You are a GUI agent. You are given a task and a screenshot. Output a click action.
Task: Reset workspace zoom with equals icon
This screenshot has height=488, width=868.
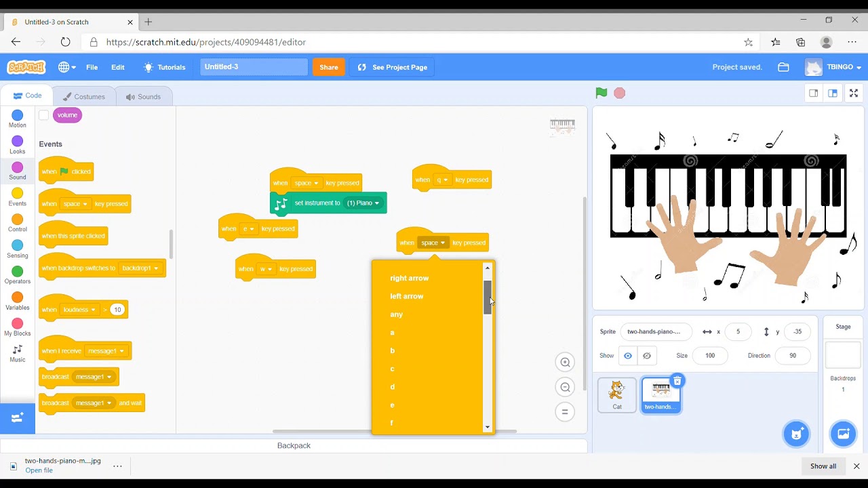[565, 411]
